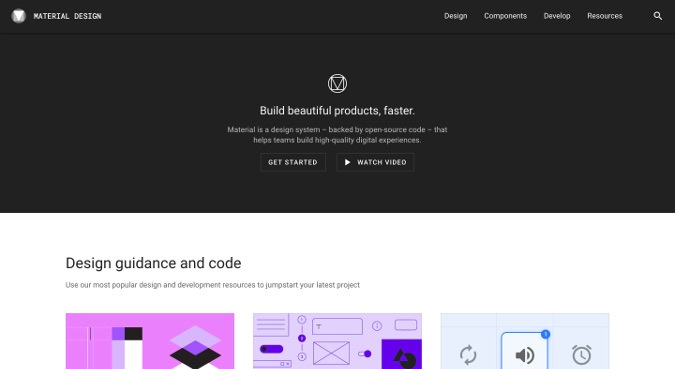
Task: Click the circular M logo in hero
Action: 337,84
